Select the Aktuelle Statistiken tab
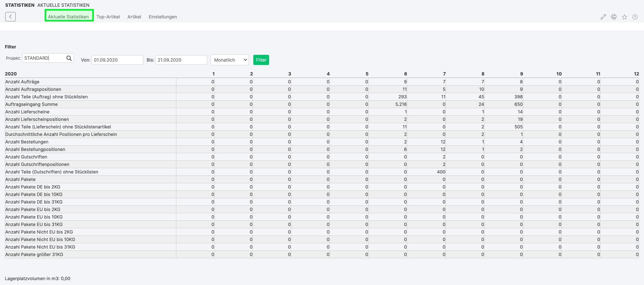Screen dimensions: 644x285 click(69, 17)
